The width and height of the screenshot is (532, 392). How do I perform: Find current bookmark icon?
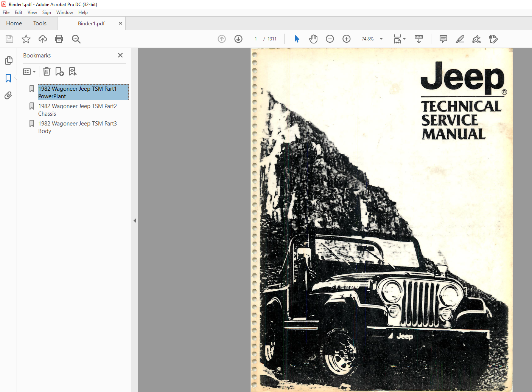click(73, 71)
